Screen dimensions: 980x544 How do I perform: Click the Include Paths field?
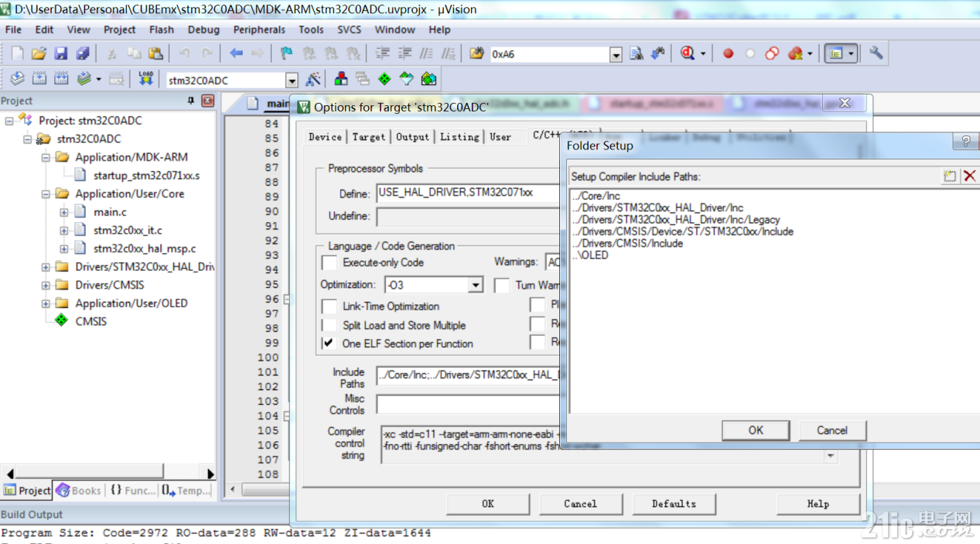[x=467, y=375]
